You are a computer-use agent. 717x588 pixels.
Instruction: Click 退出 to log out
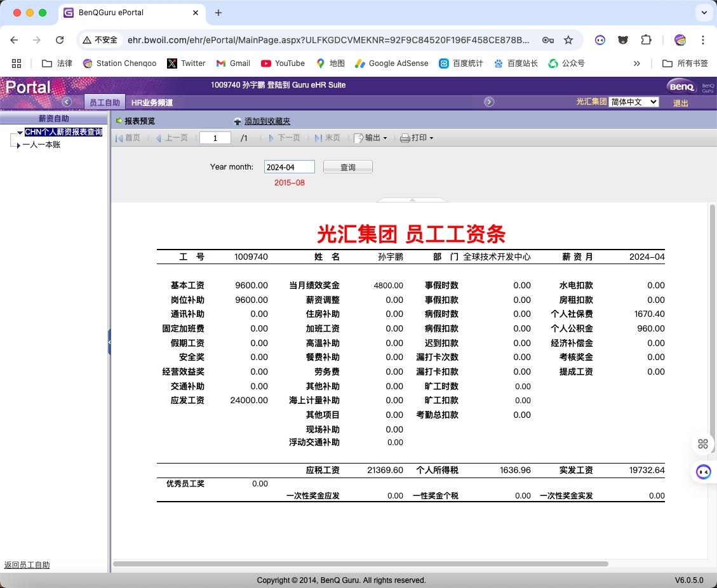point(680,104)
